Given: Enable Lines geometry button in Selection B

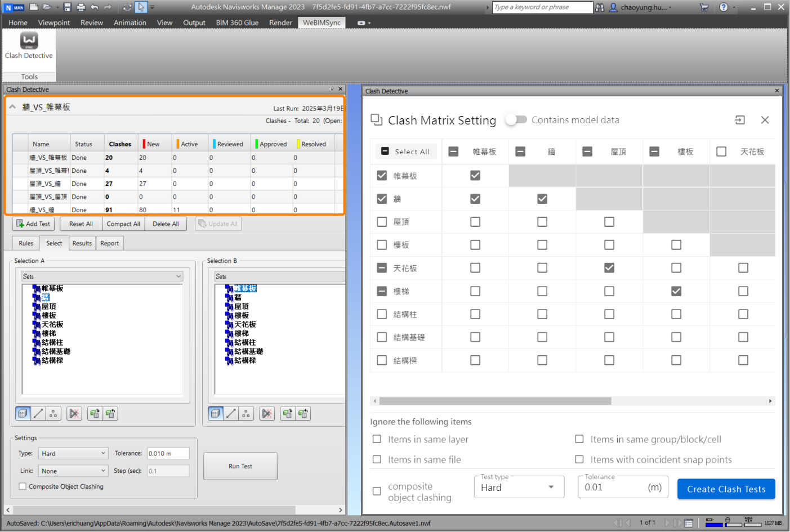Looking at the screenshot, I should (x=231, y=414).
